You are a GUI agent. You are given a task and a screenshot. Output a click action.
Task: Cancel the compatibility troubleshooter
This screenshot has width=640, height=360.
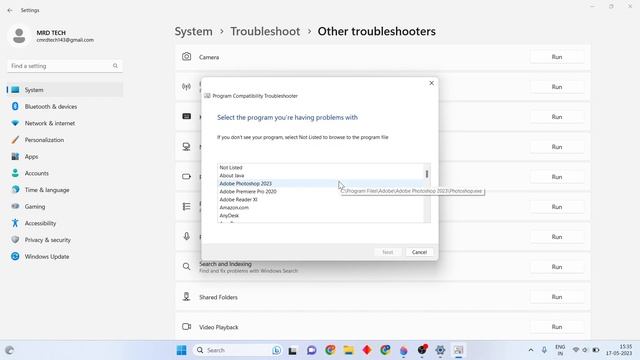point(419,252)
